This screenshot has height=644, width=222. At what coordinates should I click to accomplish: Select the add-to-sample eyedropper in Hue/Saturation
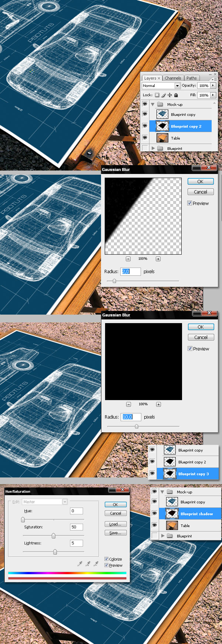[88, 564]
